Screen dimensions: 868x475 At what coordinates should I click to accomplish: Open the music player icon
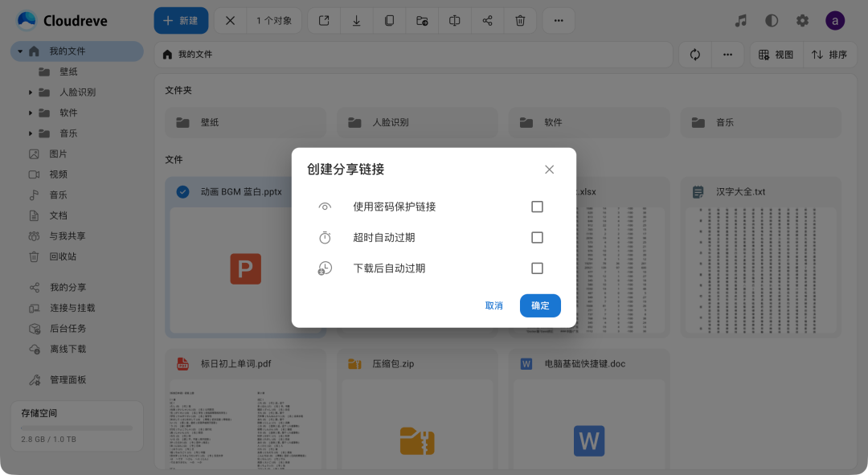pos(741,20)
